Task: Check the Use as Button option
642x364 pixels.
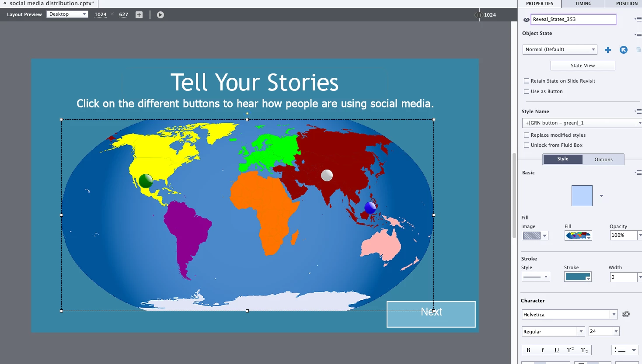Action: click(527, 91)
